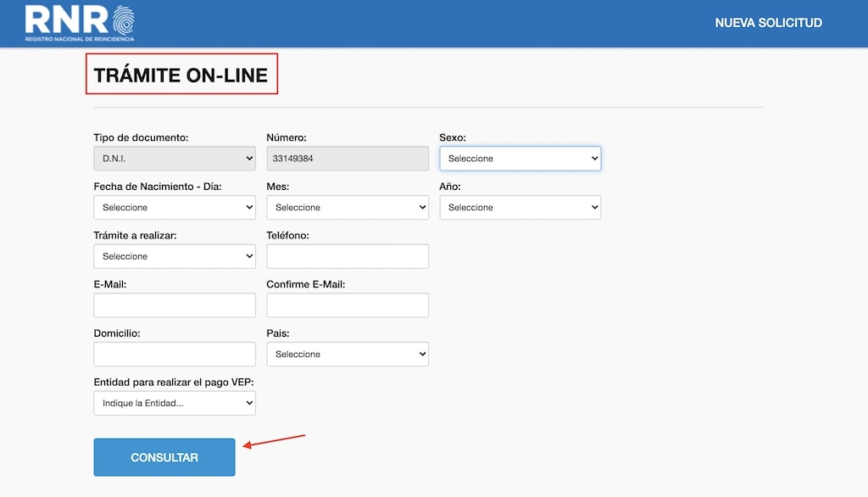868x497 pixels.
Task: Click the Trámite On-Line heading
Action: (181, 75)
